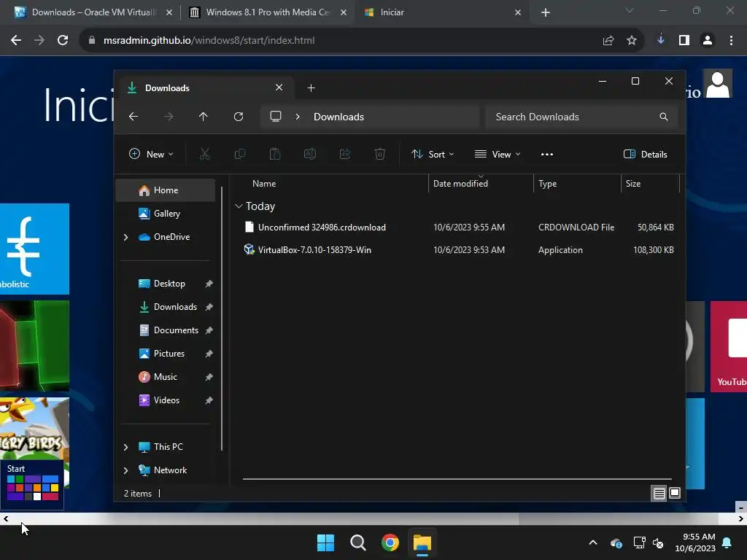The image size is (747, 560).
Task: Click Chrome downloads arrow icon
Action: (661, 40)
